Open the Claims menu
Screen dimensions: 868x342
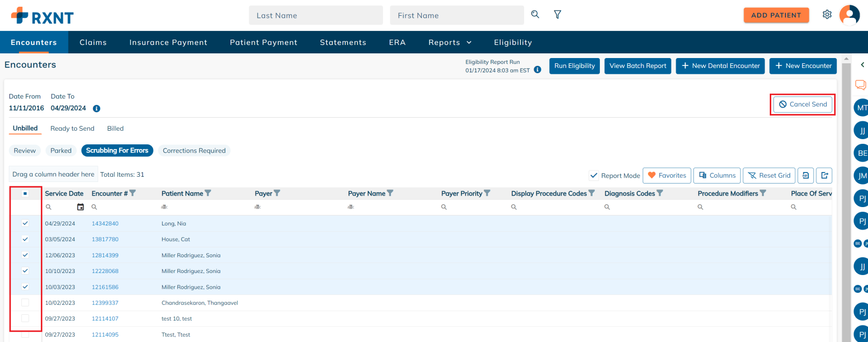93,42
